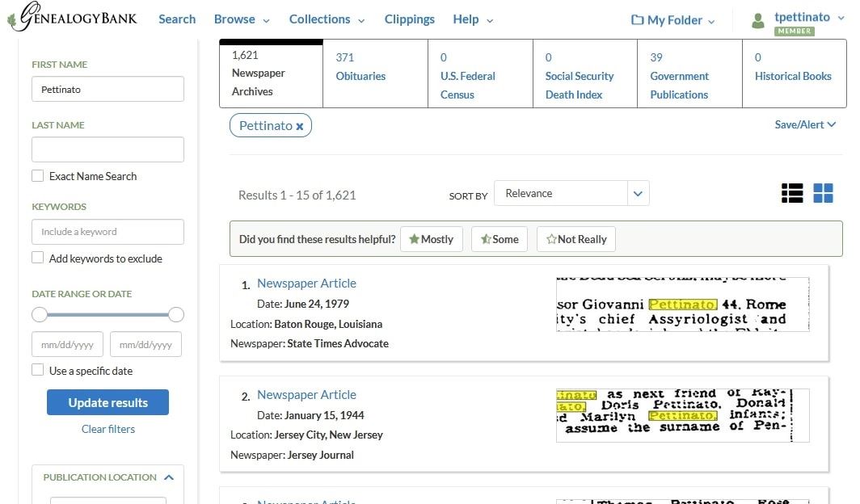Toggle the Exact Name Search checkbox
Viewport: 860px width, 504px height.
pyautogui.click(x=38, y=176)
